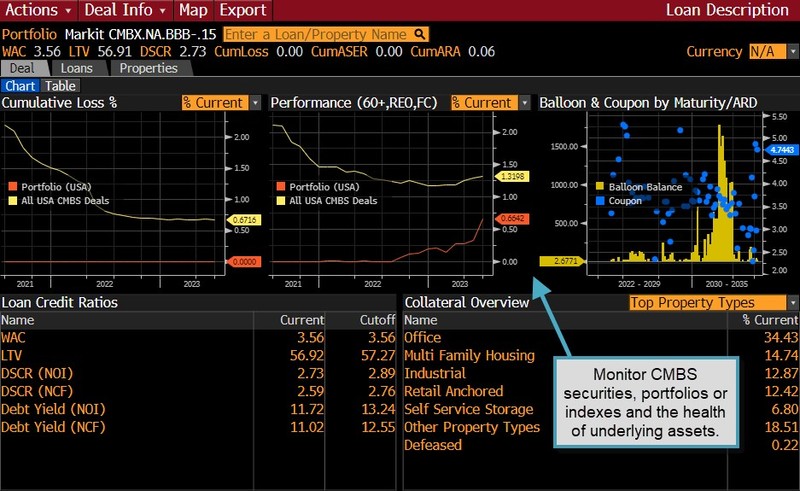The width and height of the screenshot is (800, 491).
Task: Click the Industrial property type row
Action: coord(601,374)
